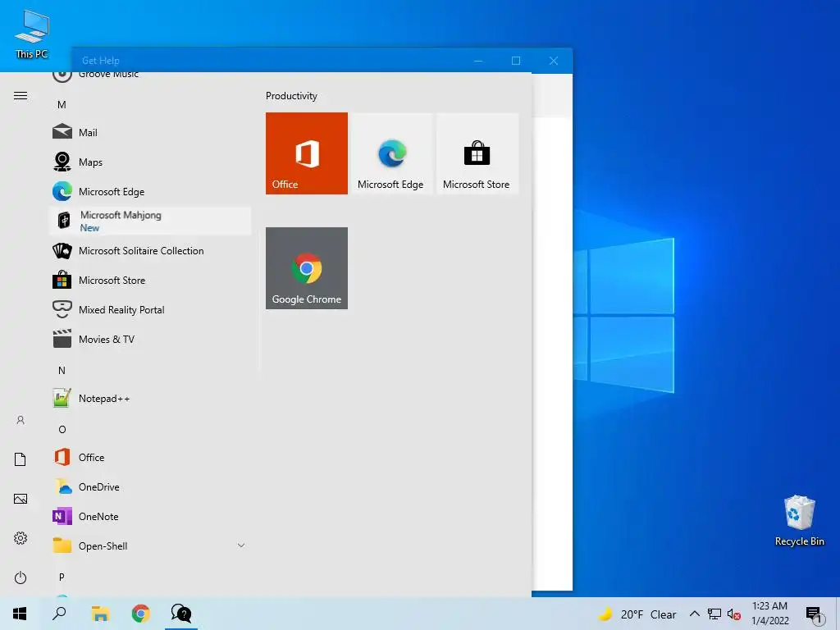Screen dimensions: 840x630
Task: Maximize the Get Help window
Action: [516, 61]
